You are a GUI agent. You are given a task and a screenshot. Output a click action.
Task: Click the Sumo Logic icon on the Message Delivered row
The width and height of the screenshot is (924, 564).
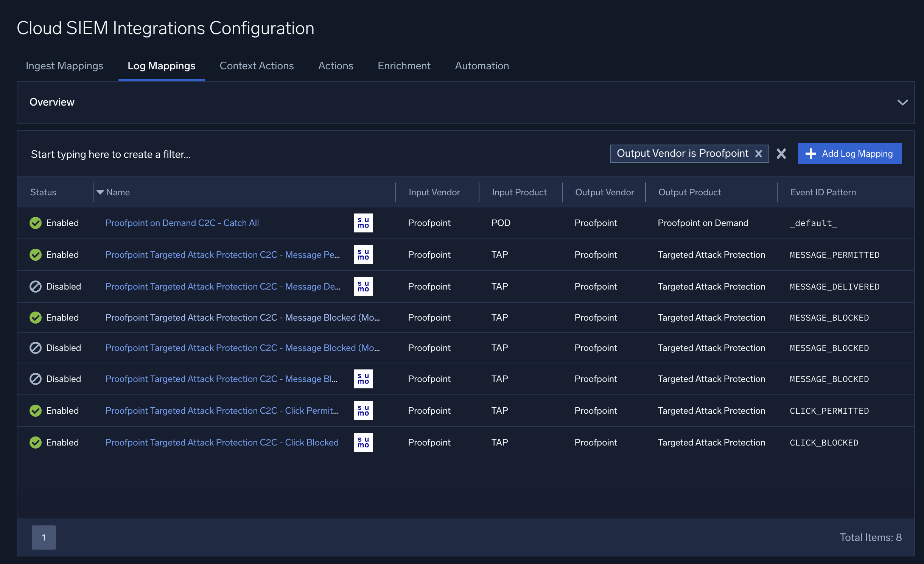point(363,287)
